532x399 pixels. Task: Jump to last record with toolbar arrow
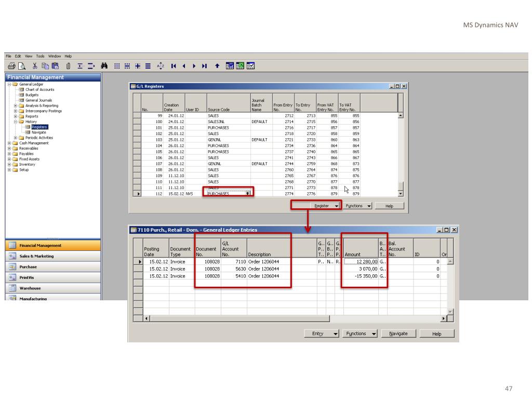click(204, 66)
